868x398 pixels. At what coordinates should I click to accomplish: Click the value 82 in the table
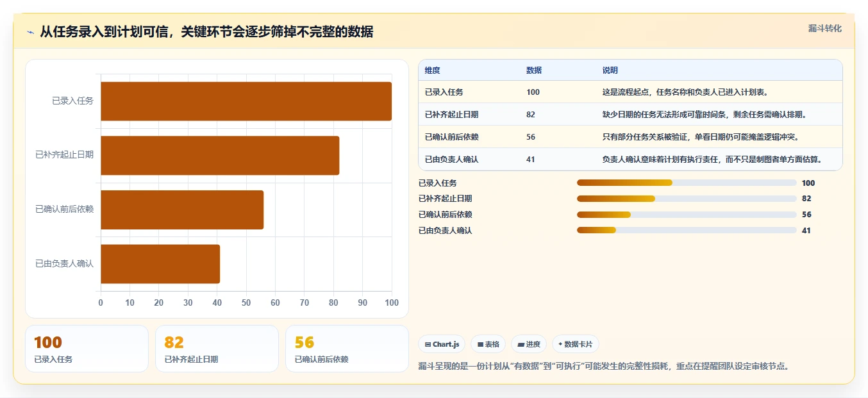coord(531,115)
